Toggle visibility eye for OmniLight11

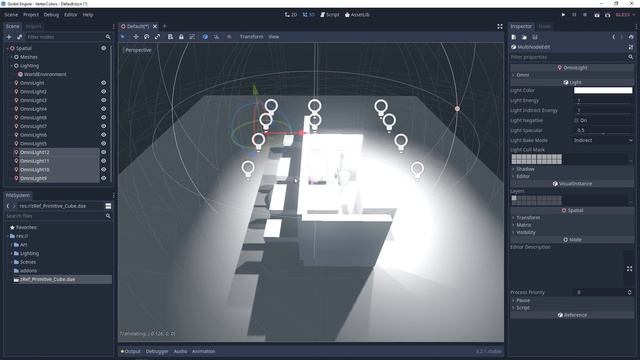104,161
